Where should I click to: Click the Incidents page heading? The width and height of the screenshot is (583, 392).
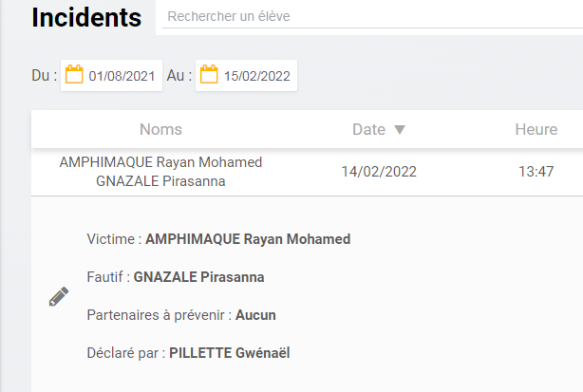point(86,17)
